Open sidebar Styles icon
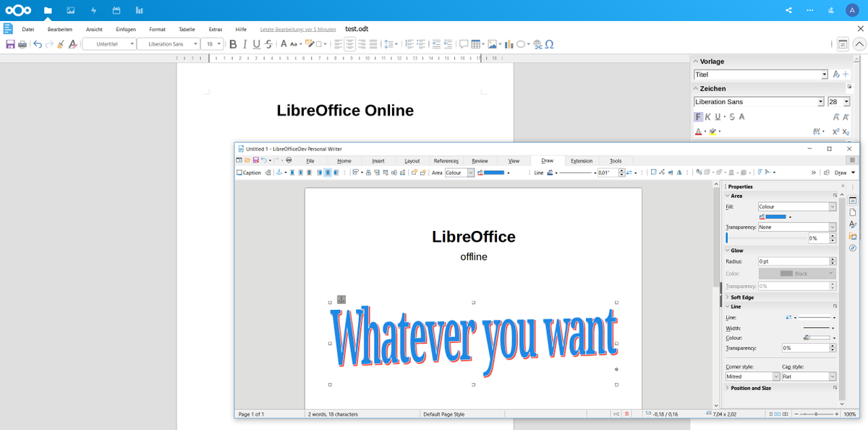The image size is (868, 430). (x=852, y=224)
